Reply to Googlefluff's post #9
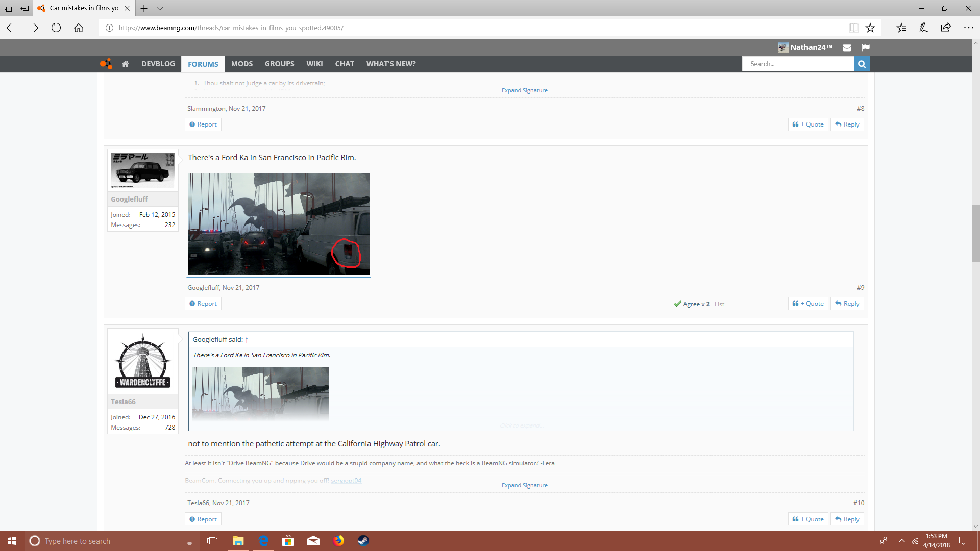Viewport: 980px width, 551px height. point(847,304)
